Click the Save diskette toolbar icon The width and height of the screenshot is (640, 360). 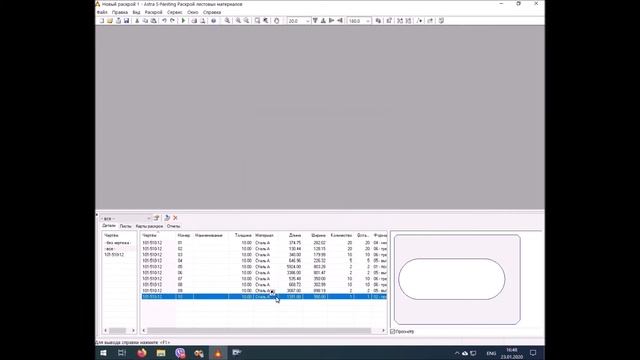click(127, 20)
